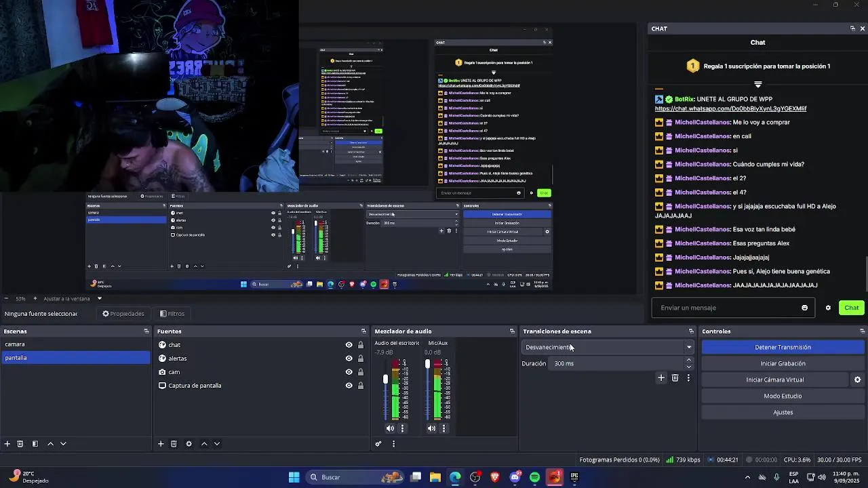Viewport: 868px width, 488px height.
Task: Toggle lock on alertas source
Action: pos(360,359)
